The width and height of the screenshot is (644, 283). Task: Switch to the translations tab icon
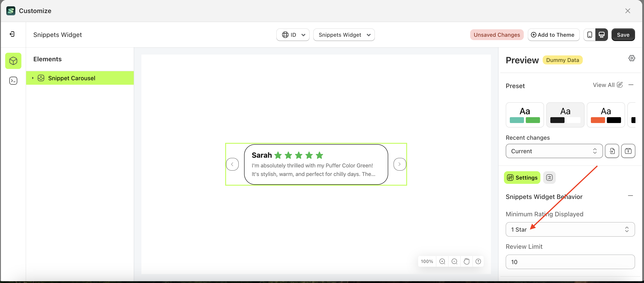[x=549, y=177]
